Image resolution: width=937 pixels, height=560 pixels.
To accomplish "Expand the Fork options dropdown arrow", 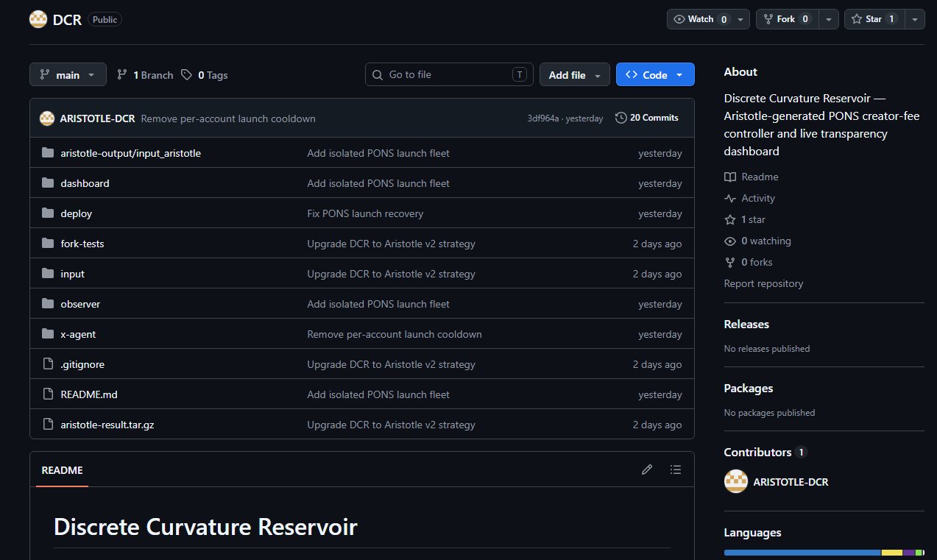I will click(829, 19).
